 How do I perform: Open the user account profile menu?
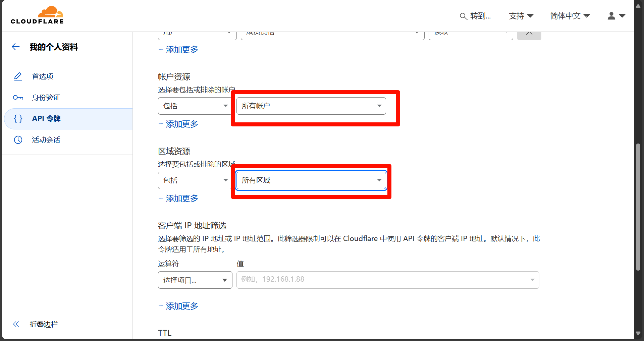click(x=616, y=16)
